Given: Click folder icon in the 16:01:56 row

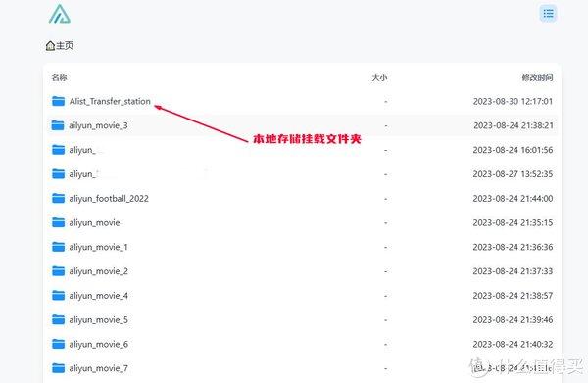Looking at the screenshot, I should tap(58, 150).
